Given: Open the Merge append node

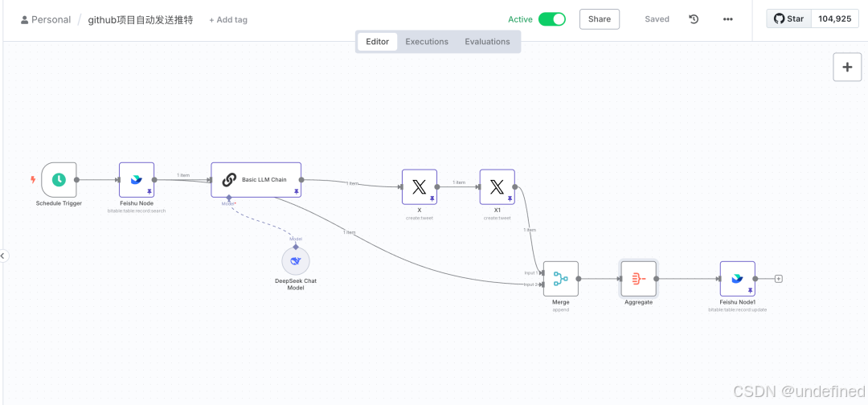Looking at the screenshot, I should coord(561,279).
